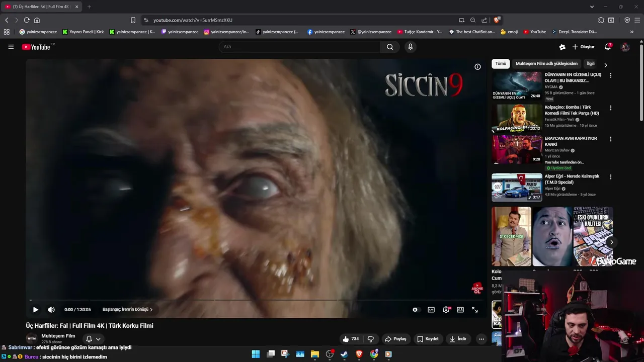Toggle channel notifications bell for Muhteşem Film
The image size is (644, 362).
pyautogui.click(x=93, y=339)
